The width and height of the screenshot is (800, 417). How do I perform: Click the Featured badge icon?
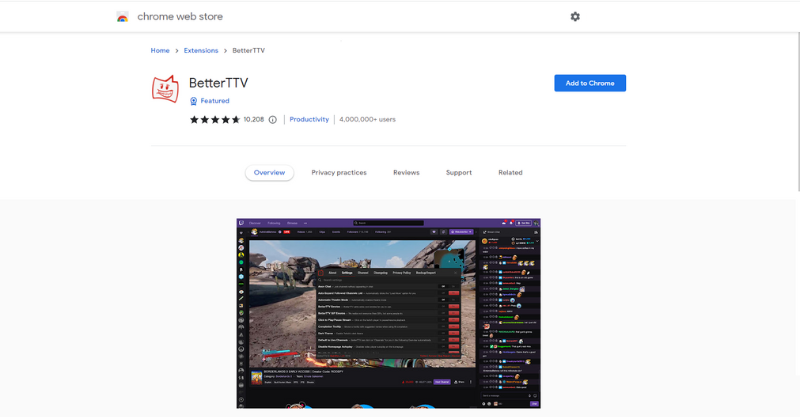click(x=193, y=101)
